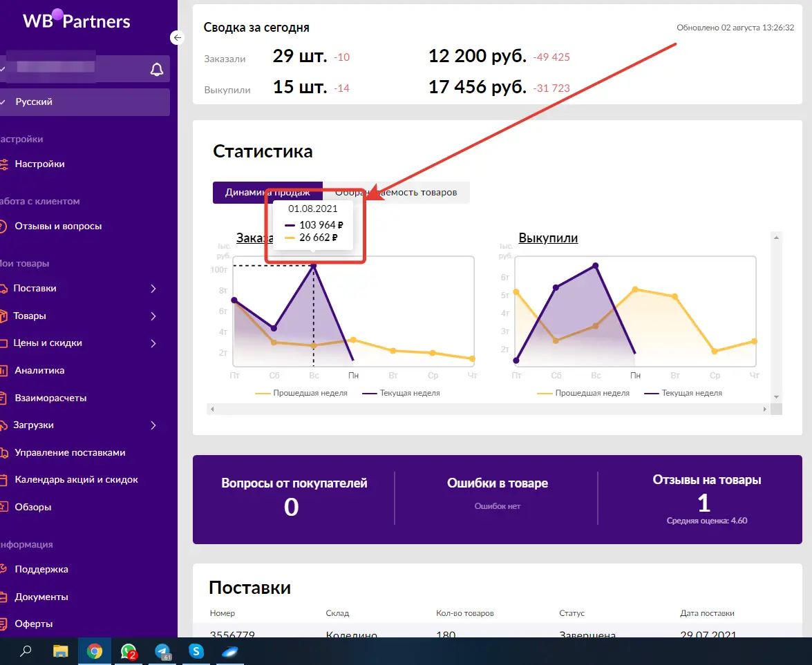Switch to Оборачиваемость товаров tab

[415, 193]
